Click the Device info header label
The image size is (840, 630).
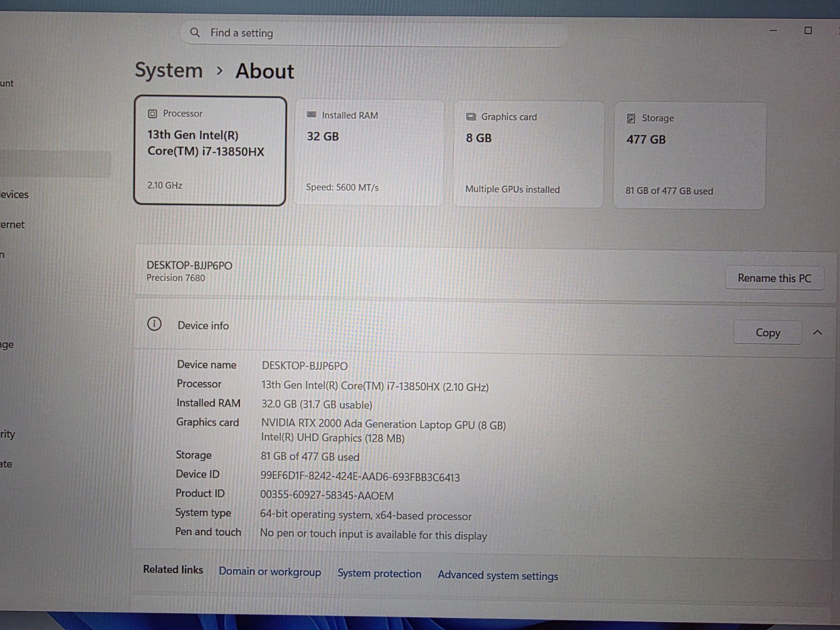tap(203, 325)
